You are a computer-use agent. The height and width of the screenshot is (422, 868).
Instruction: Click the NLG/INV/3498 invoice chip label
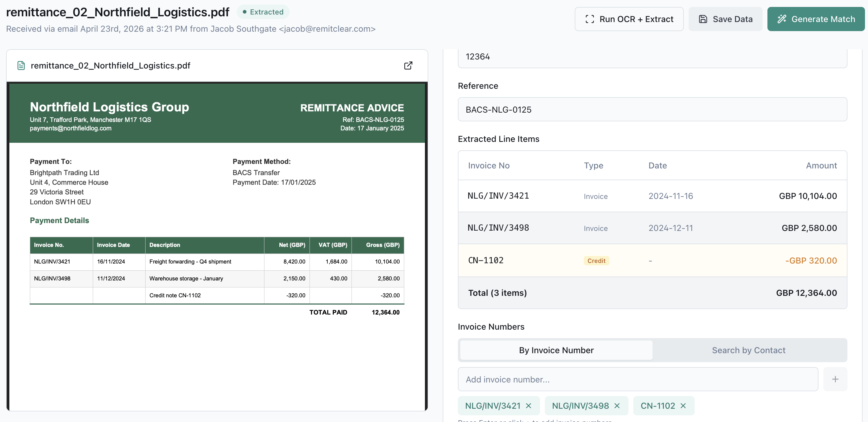point(580,405)
